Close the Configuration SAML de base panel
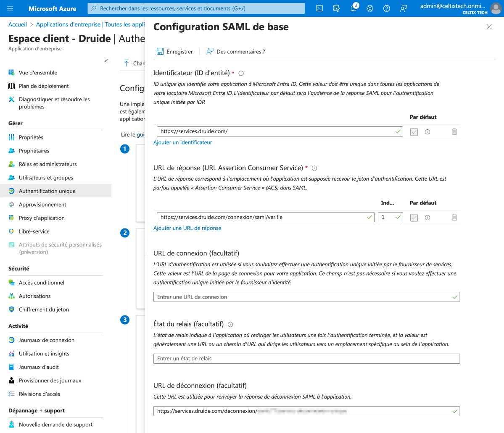 coord(489,27)
